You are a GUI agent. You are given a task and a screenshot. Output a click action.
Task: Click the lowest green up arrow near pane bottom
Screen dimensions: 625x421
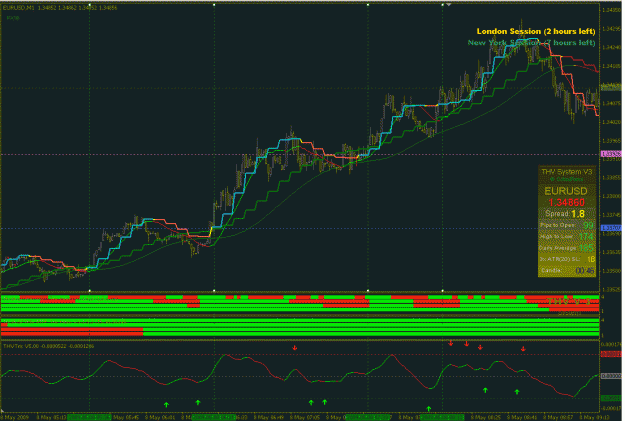point(428,409)
